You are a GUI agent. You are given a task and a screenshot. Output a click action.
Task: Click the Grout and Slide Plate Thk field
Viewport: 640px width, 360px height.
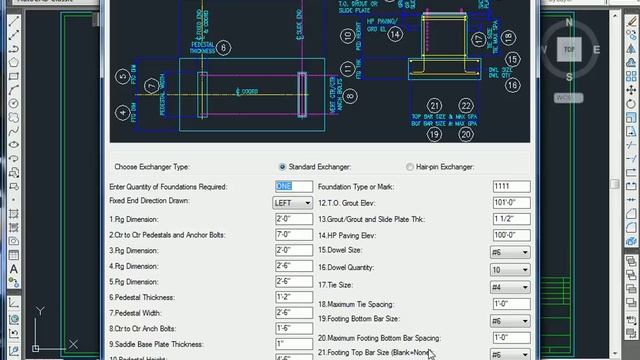click(511, 219)
